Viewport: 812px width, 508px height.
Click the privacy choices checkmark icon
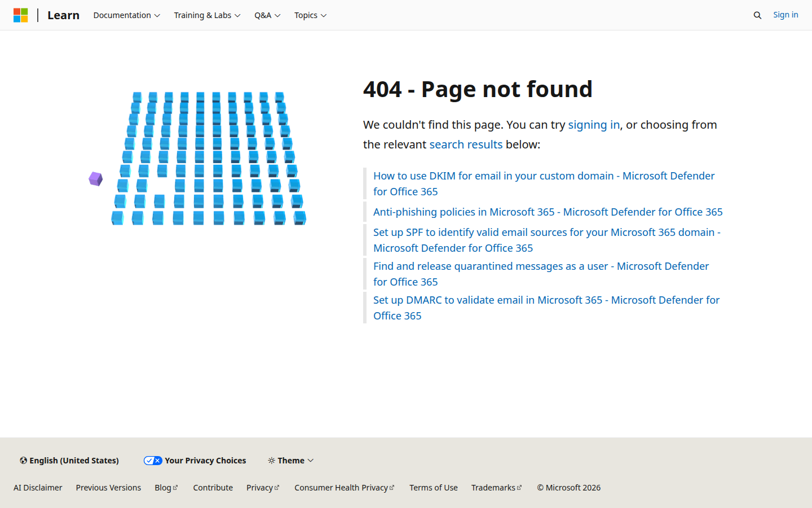click(153, 461)
